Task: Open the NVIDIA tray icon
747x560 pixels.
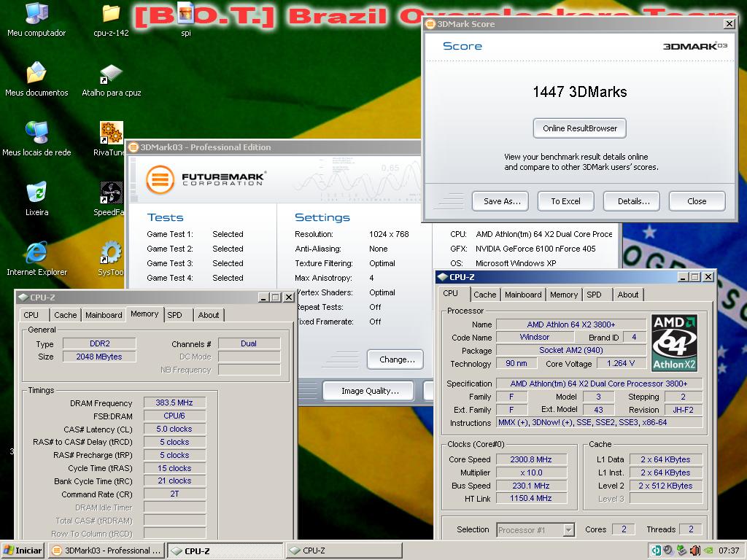Action: [x=708, y=551]
